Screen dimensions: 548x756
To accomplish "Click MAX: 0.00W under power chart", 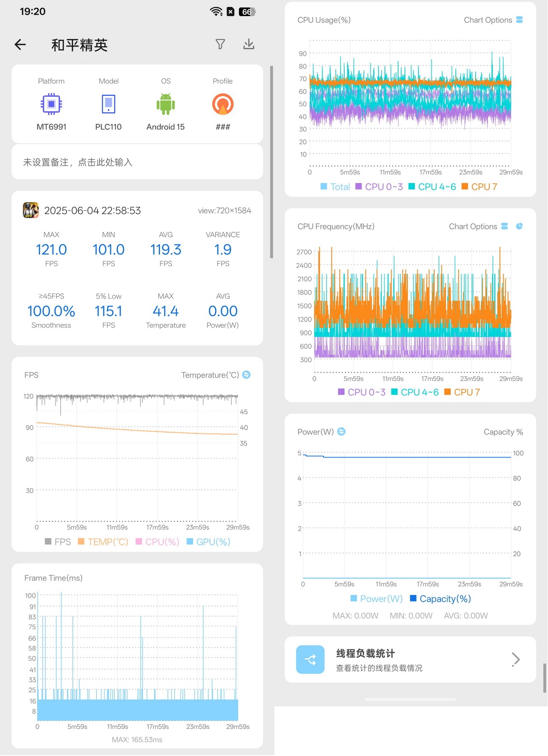I will coord(355,616).
